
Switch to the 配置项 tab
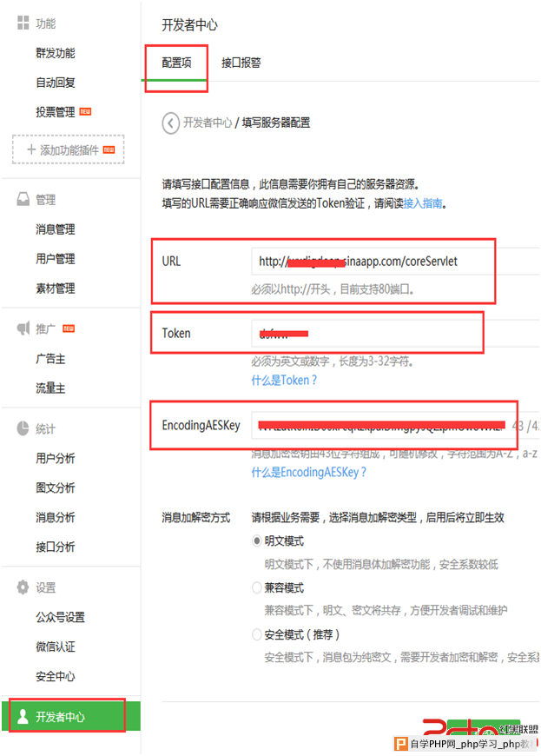pyautogui.click(x=176, y=63)
